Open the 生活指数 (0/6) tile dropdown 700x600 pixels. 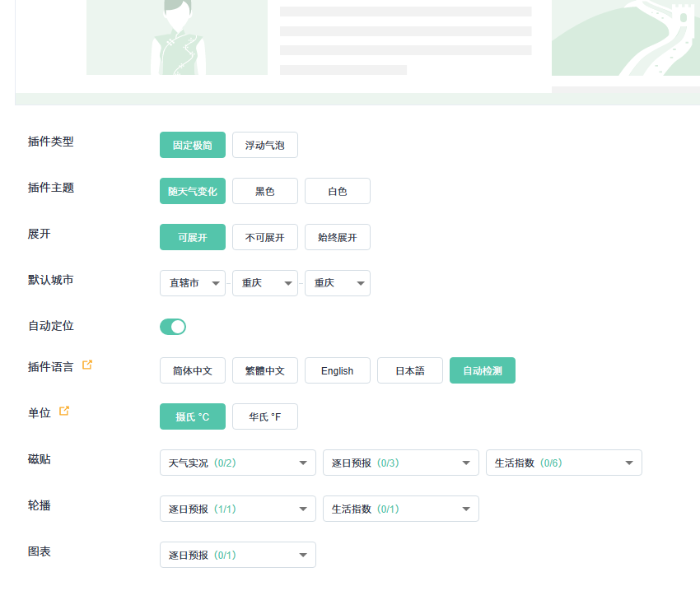point(564,463)
